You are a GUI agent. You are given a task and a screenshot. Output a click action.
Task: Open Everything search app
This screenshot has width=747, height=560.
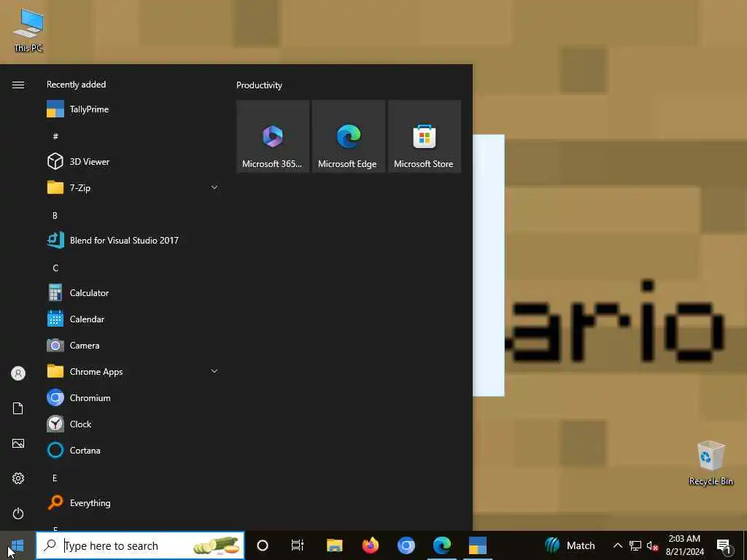133,503
